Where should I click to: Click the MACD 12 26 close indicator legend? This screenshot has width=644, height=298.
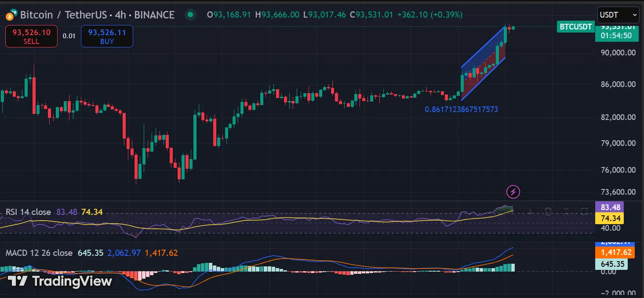point(39,253)
